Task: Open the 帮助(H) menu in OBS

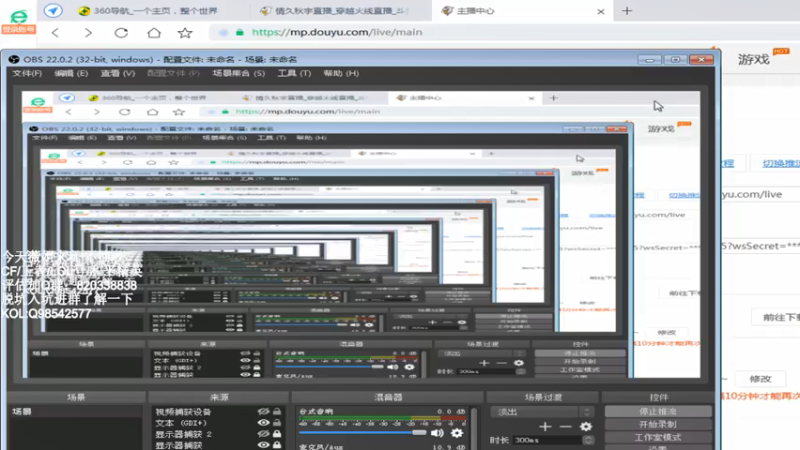Action: pyautogui.click(x=341, y=73)
